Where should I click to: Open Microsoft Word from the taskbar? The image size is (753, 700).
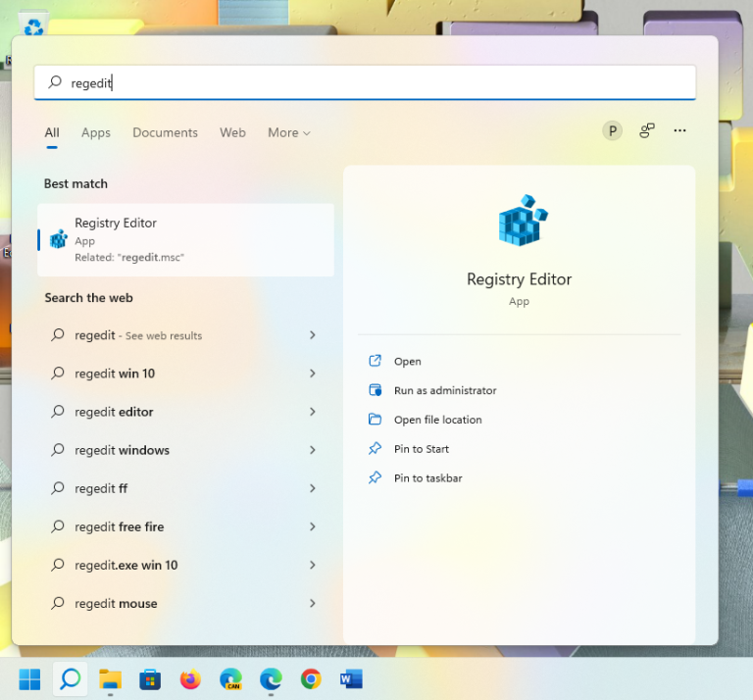[351, 678]
